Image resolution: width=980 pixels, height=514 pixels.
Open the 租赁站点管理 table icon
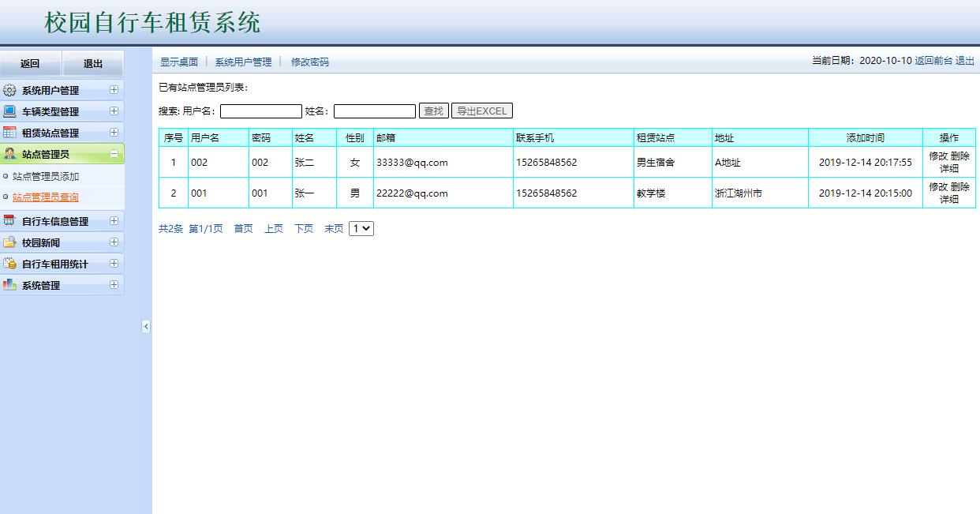[x=12, y=132]
